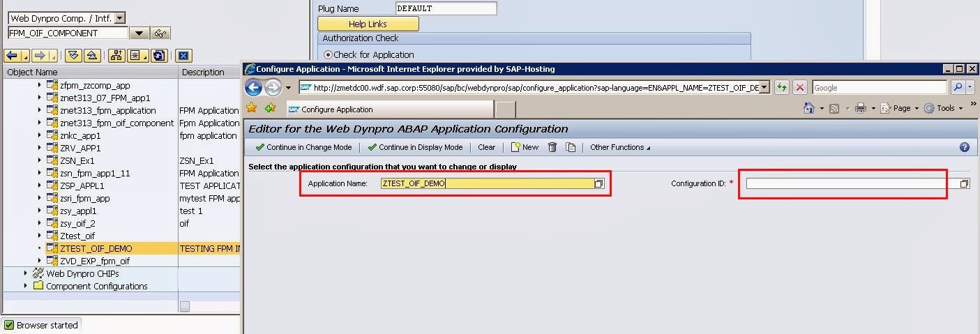Expand the Component Configurations folder

point(26,286)
